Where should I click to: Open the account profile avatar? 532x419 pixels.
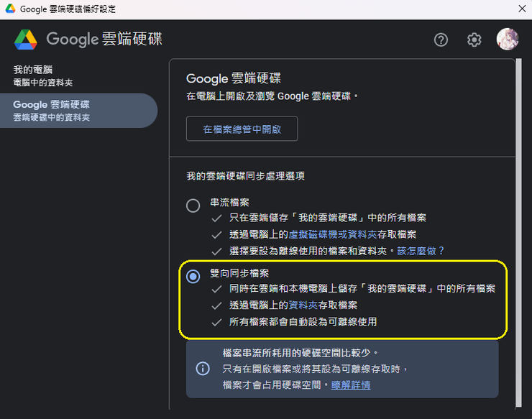point(508,39)
